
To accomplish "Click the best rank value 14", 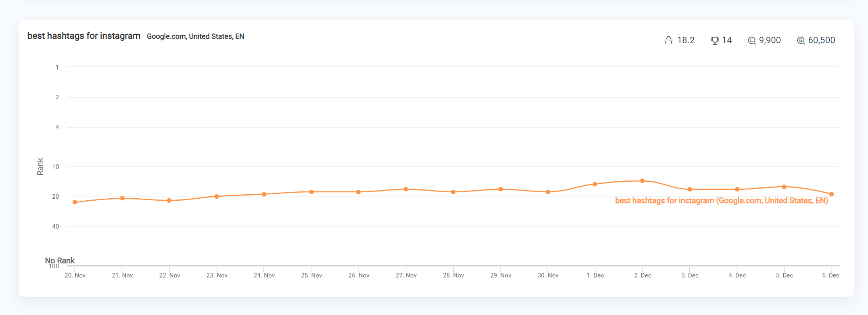I will pyautogui.click(x=727, y=40).
